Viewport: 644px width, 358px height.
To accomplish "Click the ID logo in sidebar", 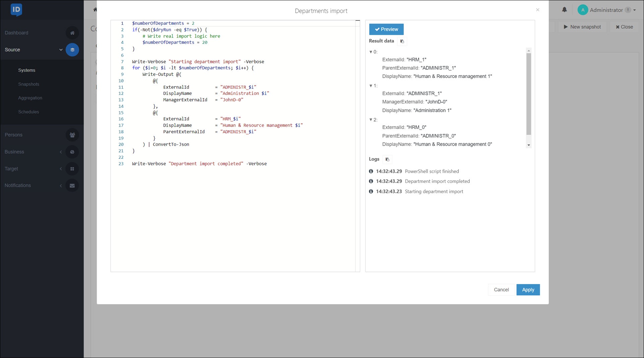I will (x=16, y=10).
